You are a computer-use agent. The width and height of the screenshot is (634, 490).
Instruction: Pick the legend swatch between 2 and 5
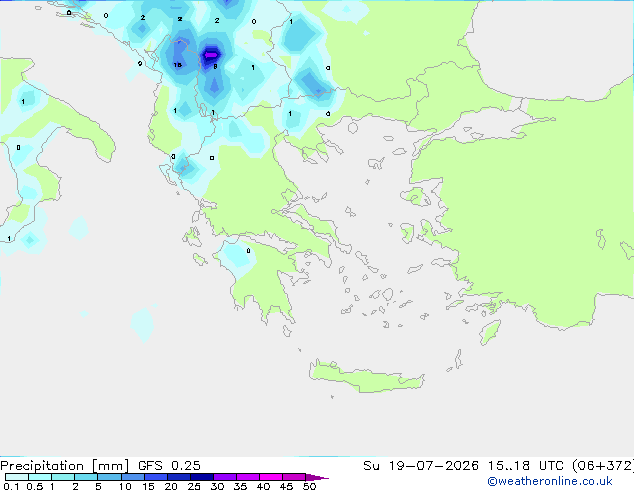pos(87,477)
